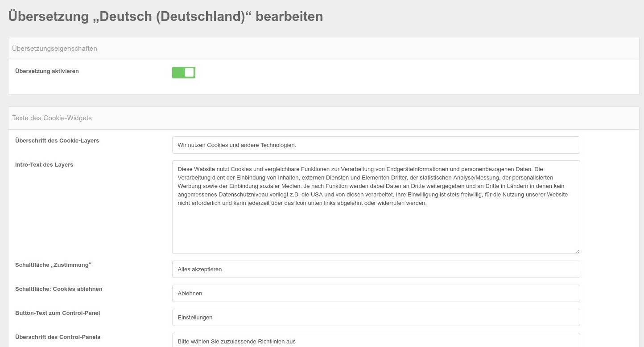Click the 'Überschrift des Control-Panels' label
Screen dimensions: 644x347
[58, 337]
